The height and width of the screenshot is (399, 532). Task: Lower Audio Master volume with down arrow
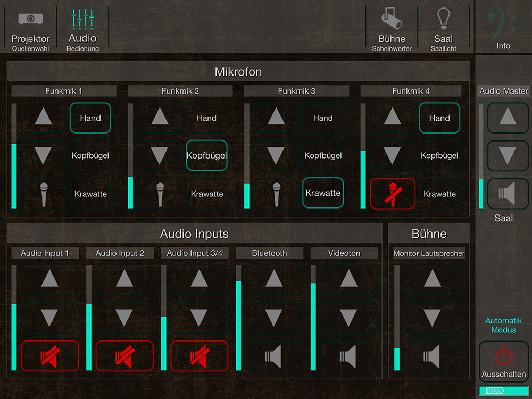(508, 155)
